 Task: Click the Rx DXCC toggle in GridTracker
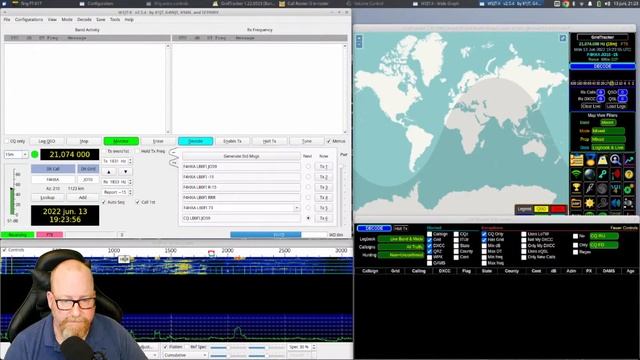(x=600, y=99)
